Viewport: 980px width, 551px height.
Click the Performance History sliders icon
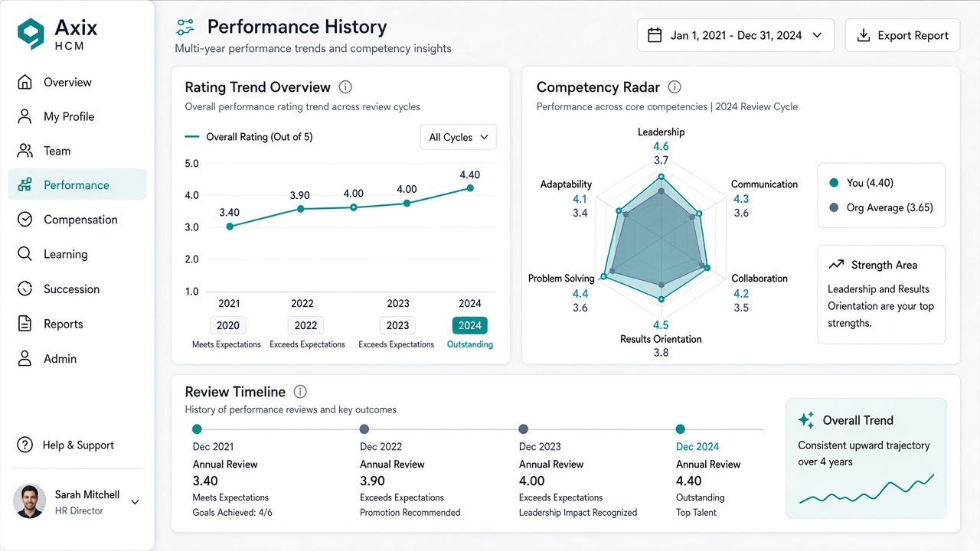pos(185,28)
